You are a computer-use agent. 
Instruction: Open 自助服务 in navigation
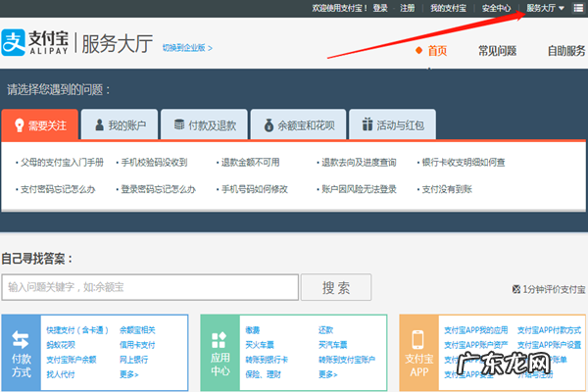566,51
